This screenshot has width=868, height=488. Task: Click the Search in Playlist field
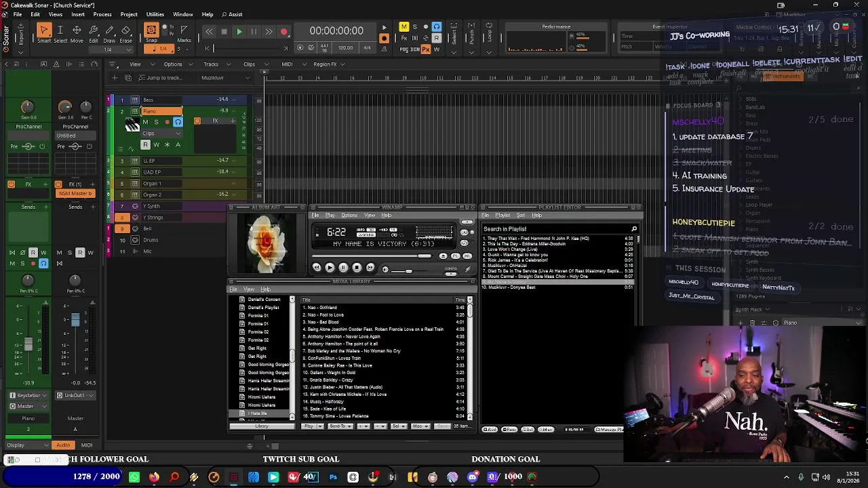(x=559, y=229)
